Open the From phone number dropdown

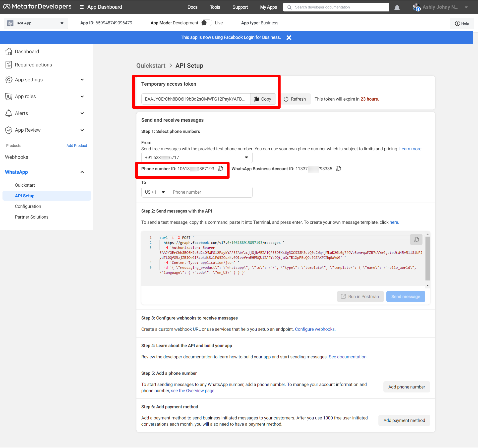(197, 157)
